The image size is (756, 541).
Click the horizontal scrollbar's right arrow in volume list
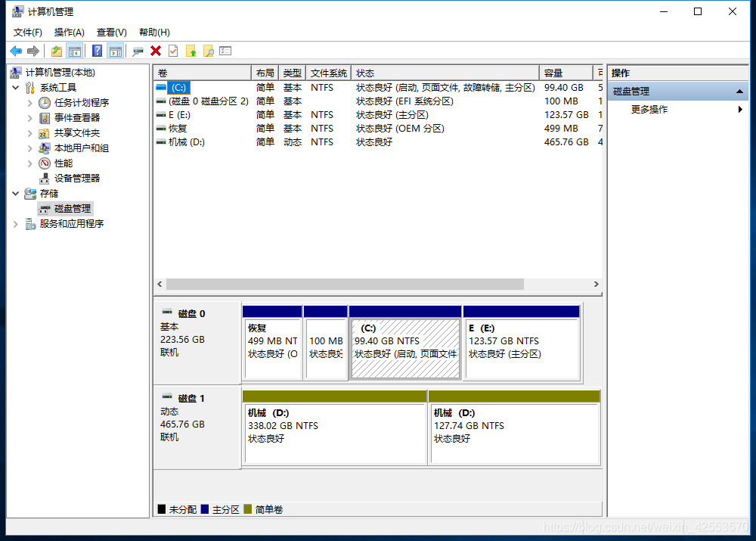pyautogui.click(x=596, y=284)
